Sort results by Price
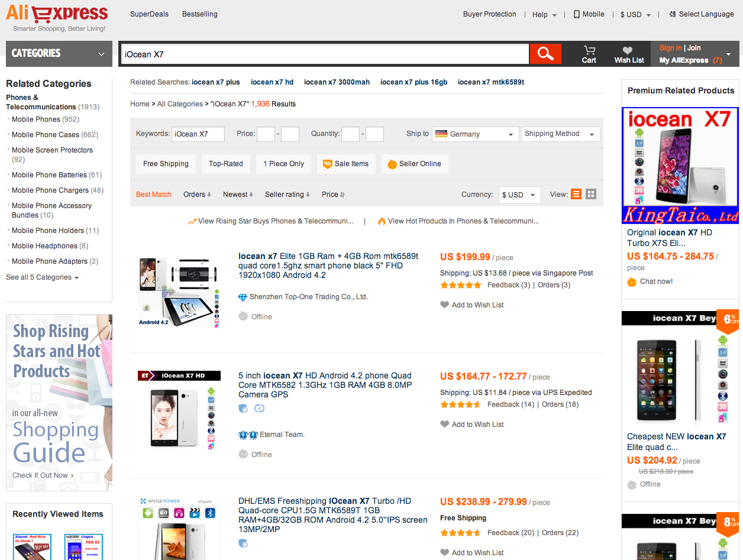Image resolution: width=743 pixels, height=560 pixels. (333, 195)
